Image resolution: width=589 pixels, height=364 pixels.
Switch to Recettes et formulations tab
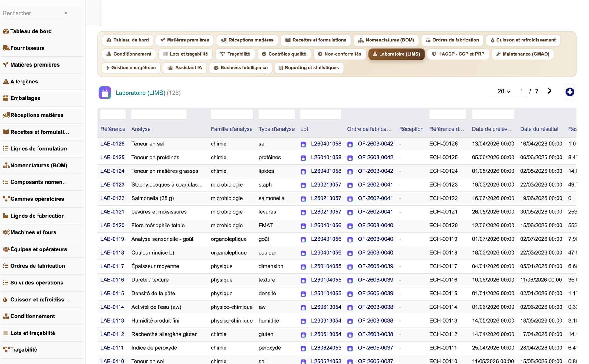(x=316, y=40)
